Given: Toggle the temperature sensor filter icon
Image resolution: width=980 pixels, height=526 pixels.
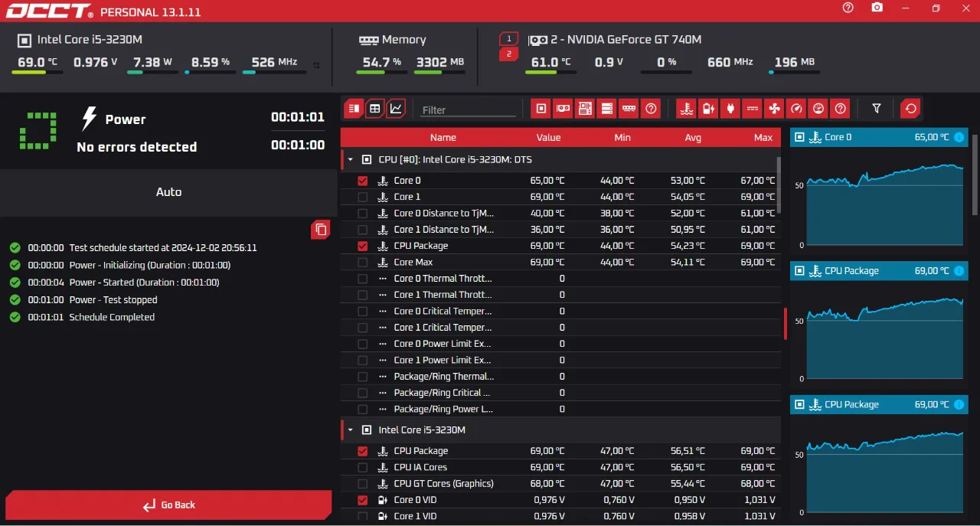Looking at the screenshot, I should coord(687,109).
